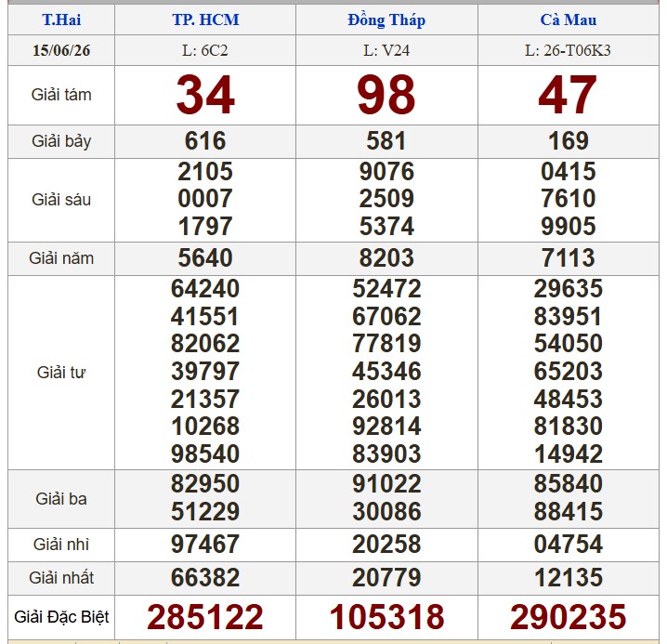667x644 pixels.
Task: Select Giải tư number 64240
Action: [x=205, y=289]
